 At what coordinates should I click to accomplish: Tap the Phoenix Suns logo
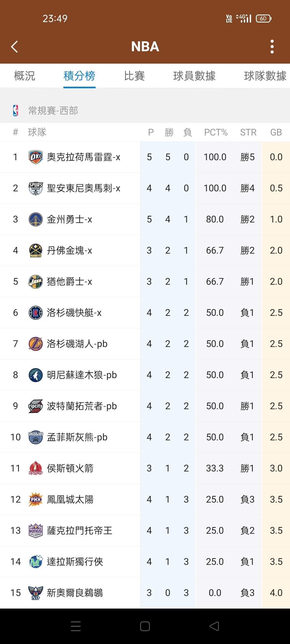[x=36, y=500]
